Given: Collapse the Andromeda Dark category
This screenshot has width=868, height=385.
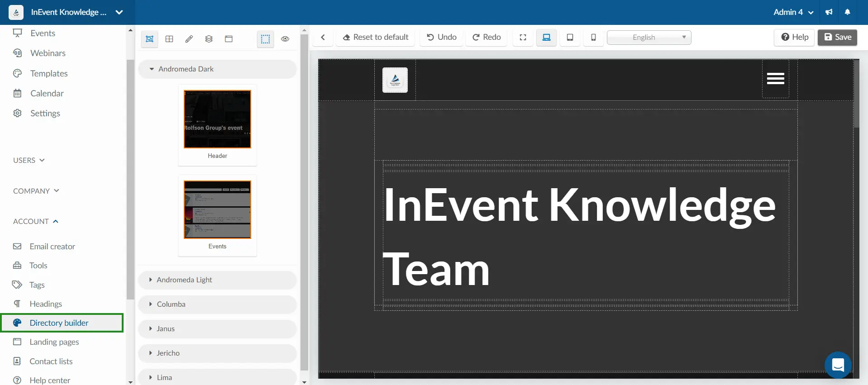Looking at the screenshot, I should (217, 69).
